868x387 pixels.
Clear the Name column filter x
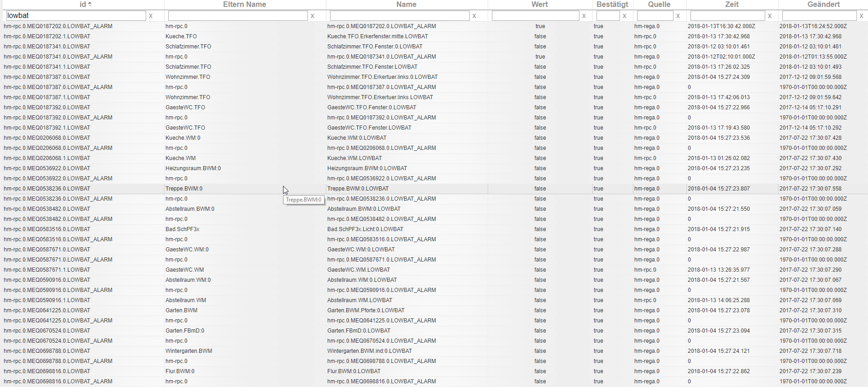coord(474,16)
